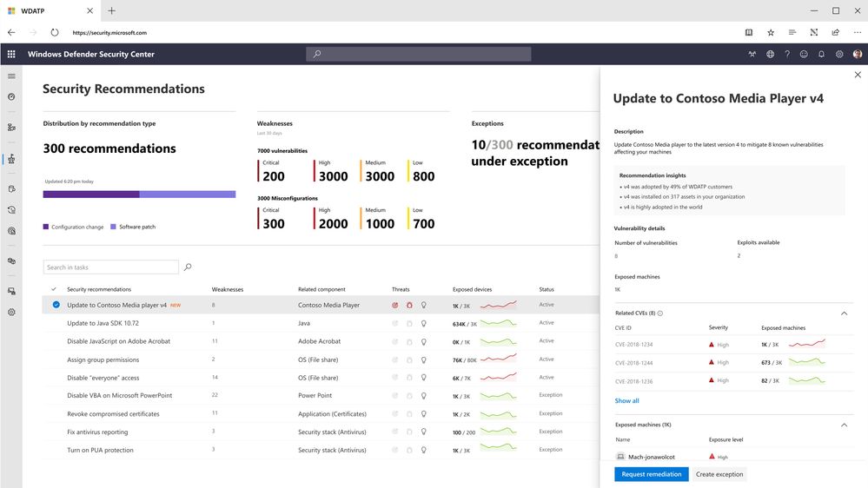The width and height of the screenshot is (868, 488).
Task: Click the Configuration change legend swatch
Action: click(x=46, y=227)
